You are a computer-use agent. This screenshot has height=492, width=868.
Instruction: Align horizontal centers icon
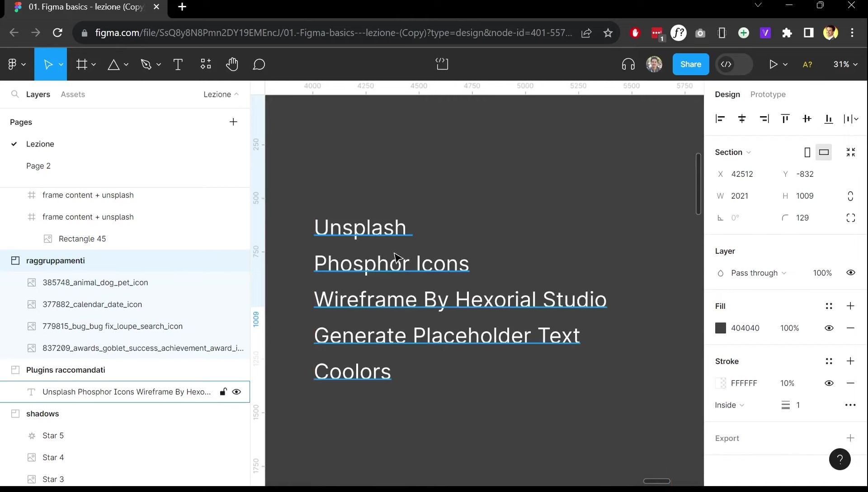[x=742, y=118]
